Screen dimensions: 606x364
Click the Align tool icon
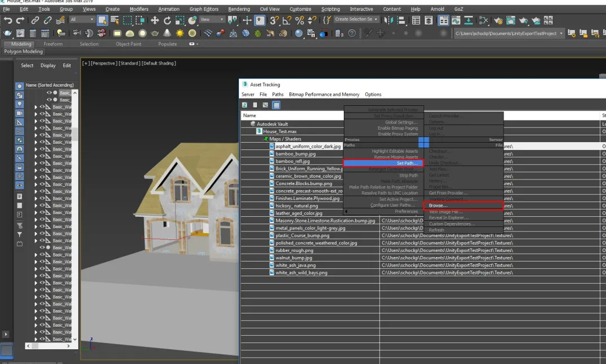point(401,20)
